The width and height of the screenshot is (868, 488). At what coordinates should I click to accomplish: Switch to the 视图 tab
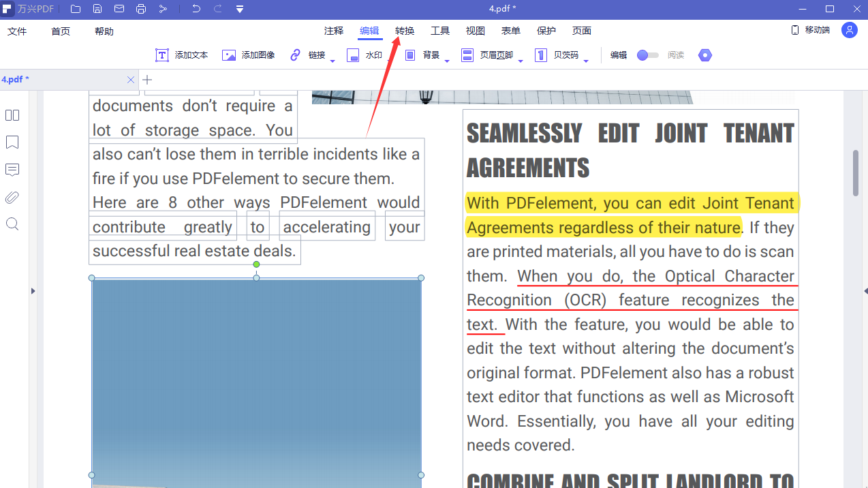[476, 31]
